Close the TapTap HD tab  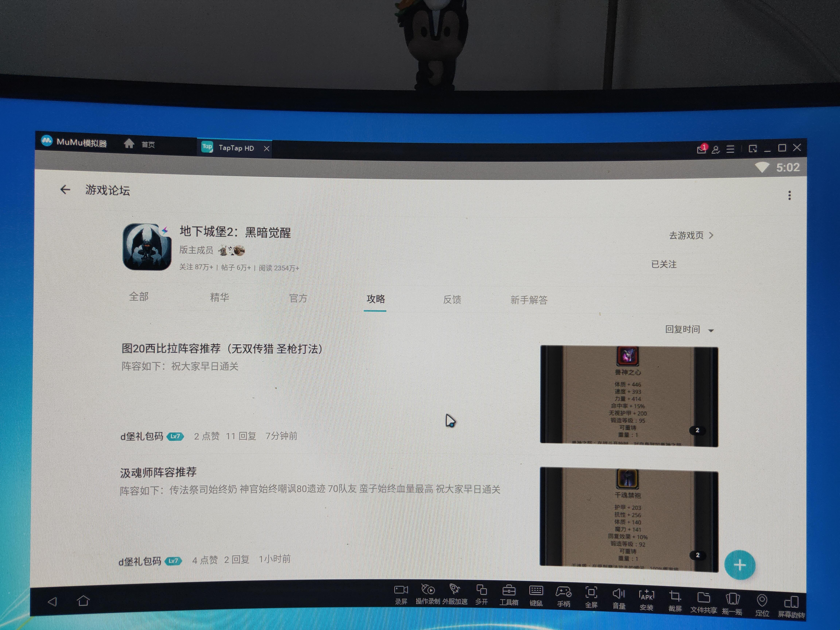267,149
